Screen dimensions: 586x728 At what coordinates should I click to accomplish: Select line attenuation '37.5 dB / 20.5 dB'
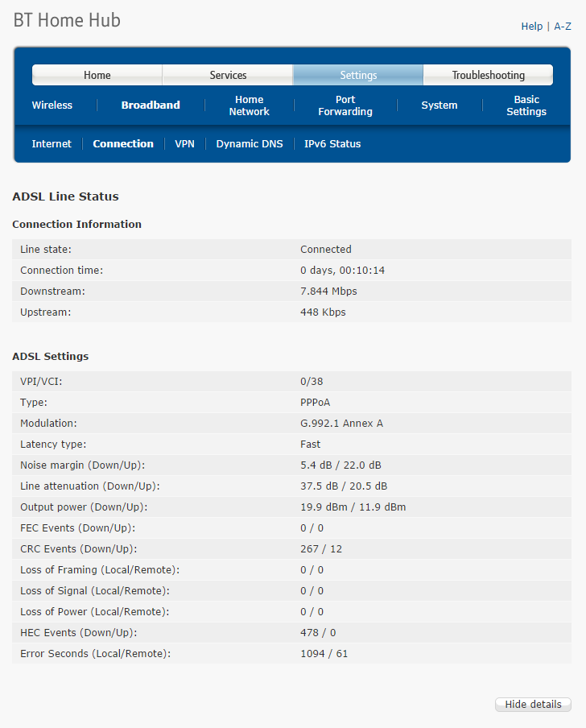(x=344, y=486)
